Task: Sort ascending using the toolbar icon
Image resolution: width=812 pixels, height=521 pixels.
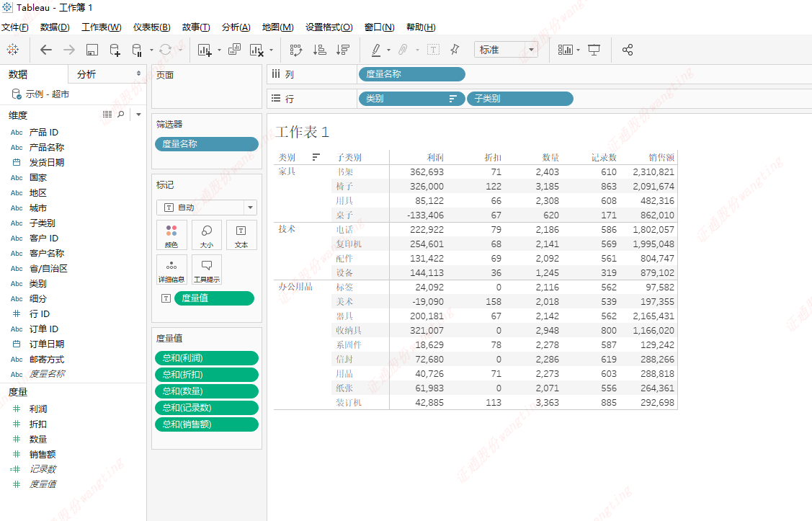Action: pos(319,50)
